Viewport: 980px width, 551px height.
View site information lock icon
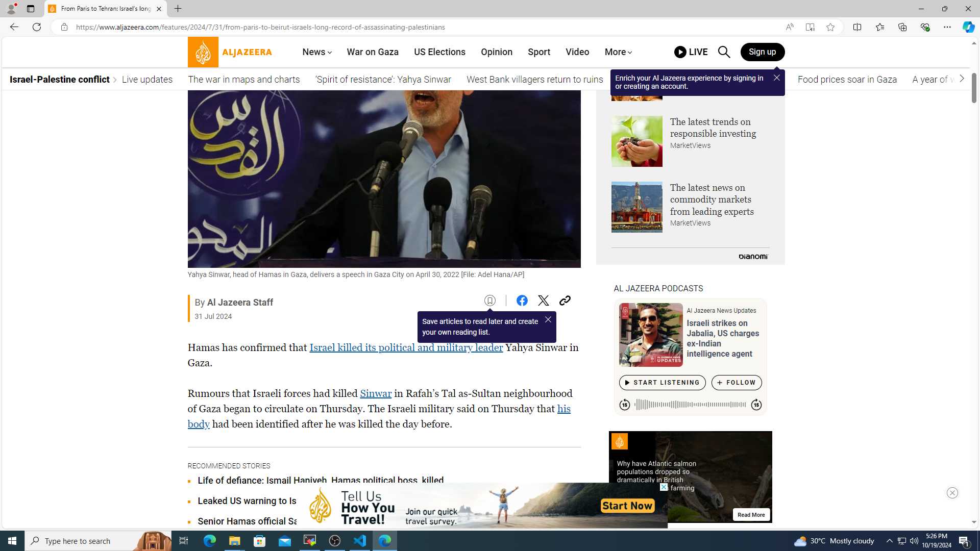pyautogui.click(x=64, y=27)
